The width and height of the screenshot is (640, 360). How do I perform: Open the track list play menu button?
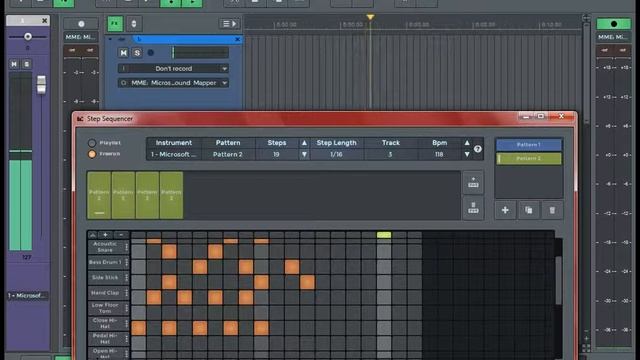(x=229, y=24)
